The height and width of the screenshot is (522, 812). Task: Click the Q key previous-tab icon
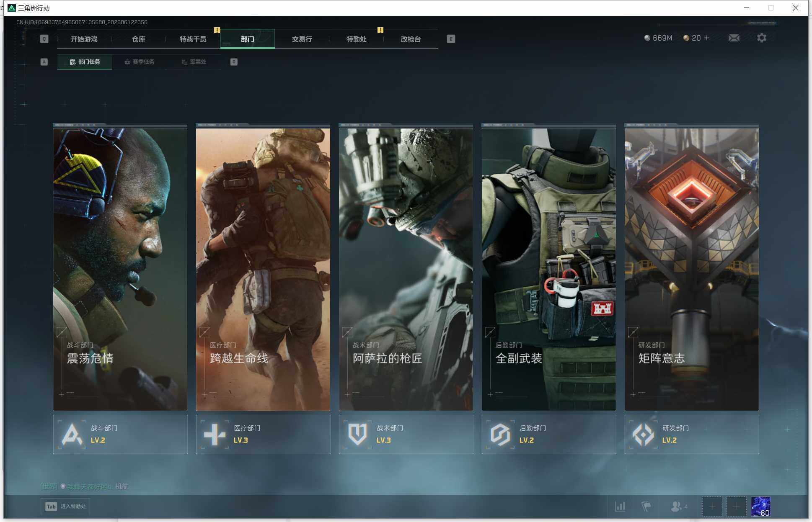pyautogui.click(x=44, y=39)
